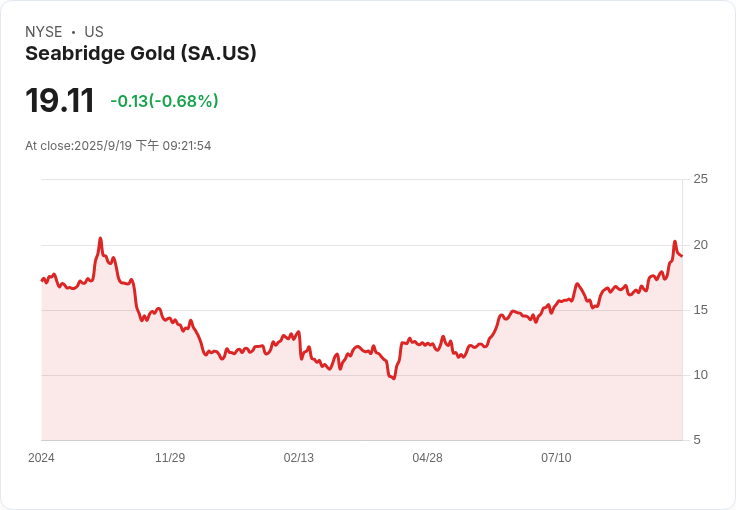
Task: Click the early price peak near 20
Action: (x=101, y=239)
